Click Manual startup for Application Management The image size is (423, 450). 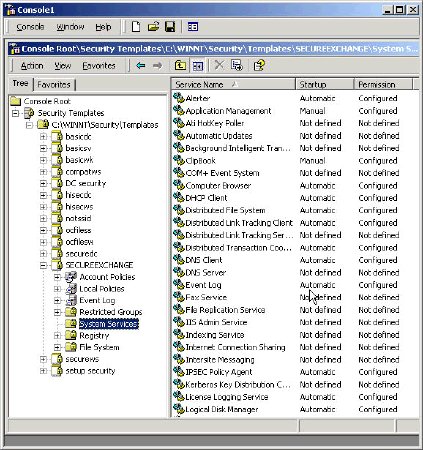(x=312, y=111)
